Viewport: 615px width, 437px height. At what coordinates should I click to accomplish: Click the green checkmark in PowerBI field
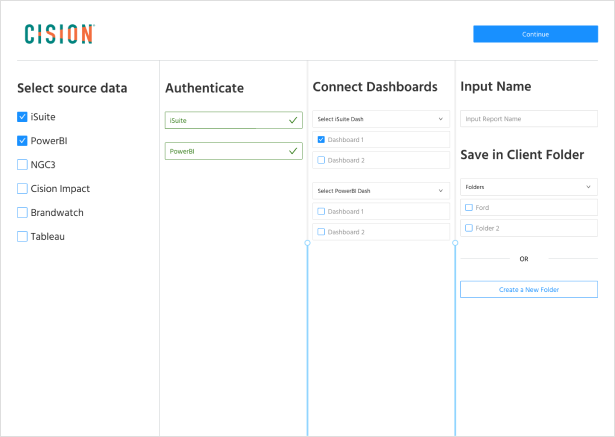click(x=293, y=151)
